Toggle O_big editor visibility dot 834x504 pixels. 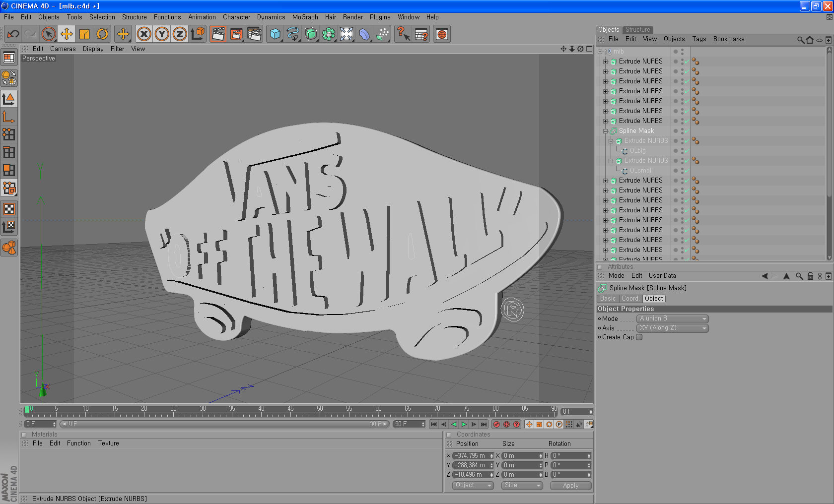[x=682, y=149]
